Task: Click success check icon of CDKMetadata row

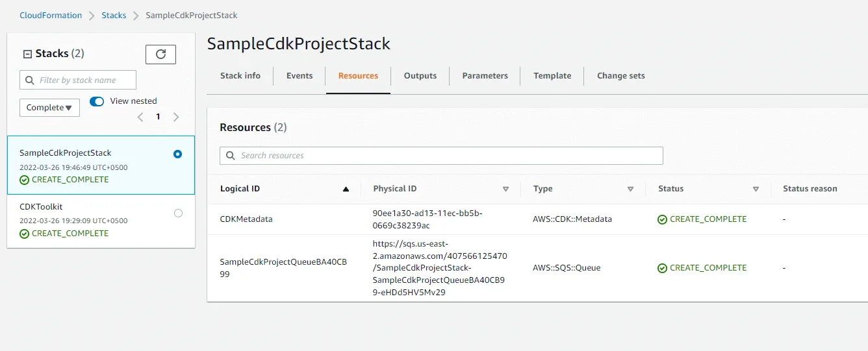Action: pos(662,220)
